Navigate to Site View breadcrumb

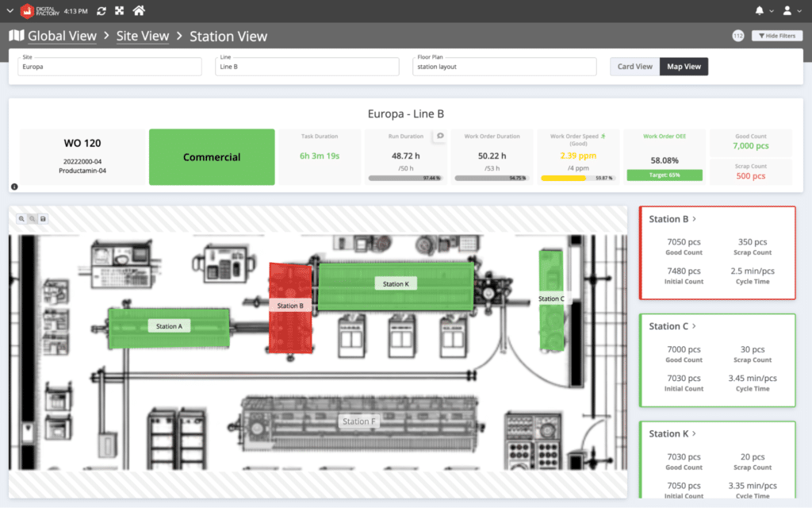click(143, 36)
